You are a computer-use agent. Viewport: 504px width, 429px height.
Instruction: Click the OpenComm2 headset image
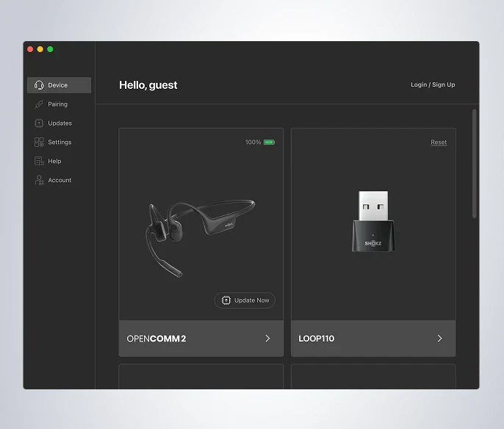coord(200,238)
